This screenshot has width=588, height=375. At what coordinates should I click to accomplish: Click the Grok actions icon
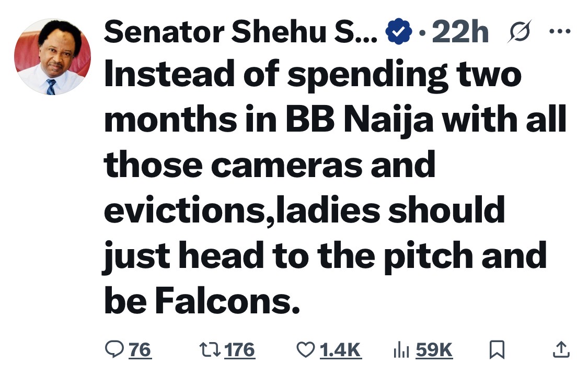521,31
